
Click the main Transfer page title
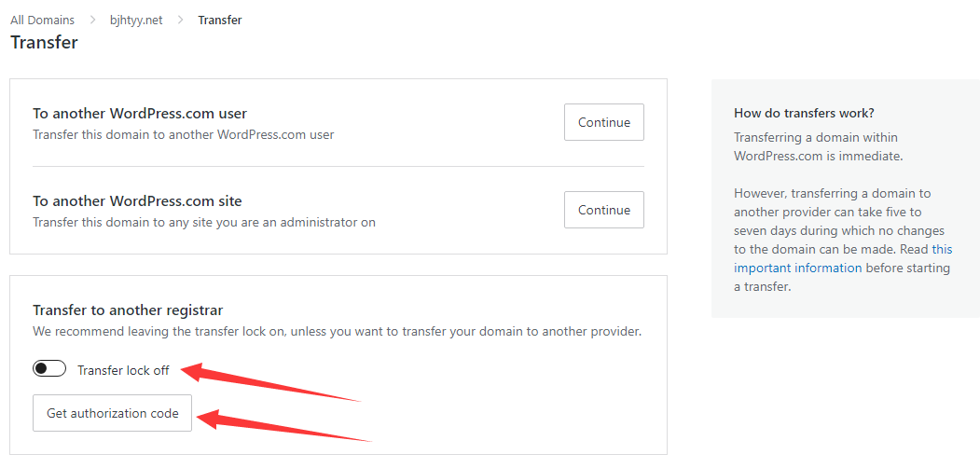[x=44, y=43]
